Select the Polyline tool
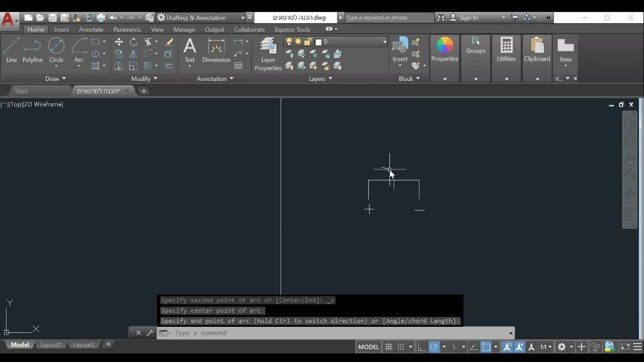Screen dimensions: 644x362 (x=32, y=50)
